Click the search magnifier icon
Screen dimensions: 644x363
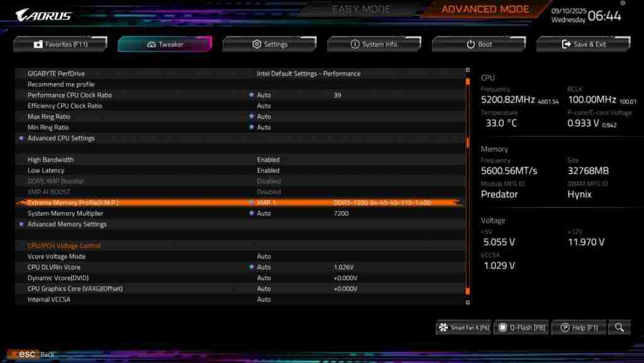click(619, 327)
